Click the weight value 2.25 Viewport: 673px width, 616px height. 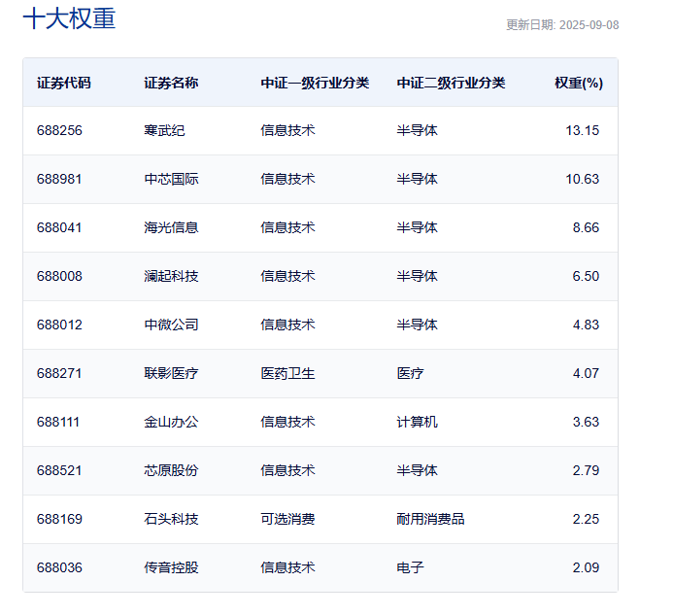tap(586, 519)
